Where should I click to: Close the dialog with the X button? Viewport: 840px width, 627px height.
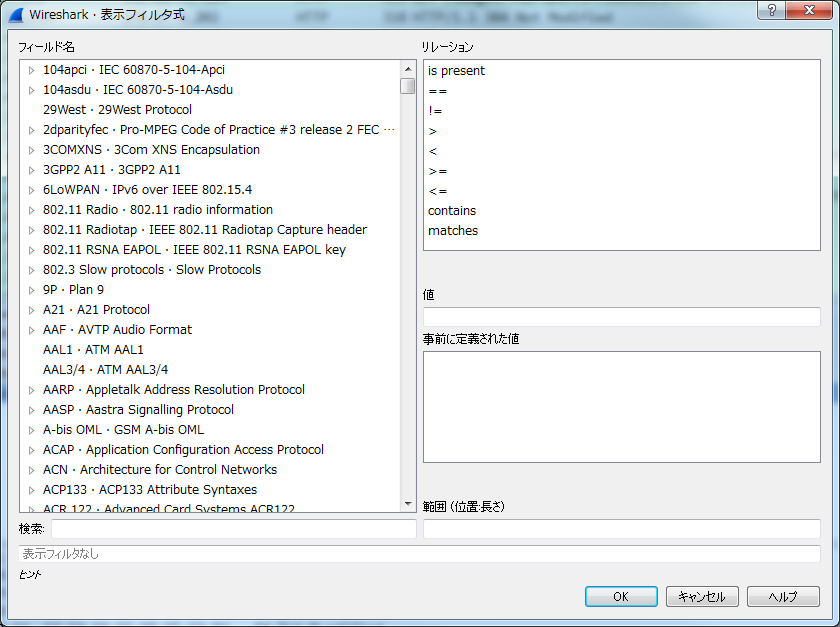pyautogui.click(x=809, y=10)
